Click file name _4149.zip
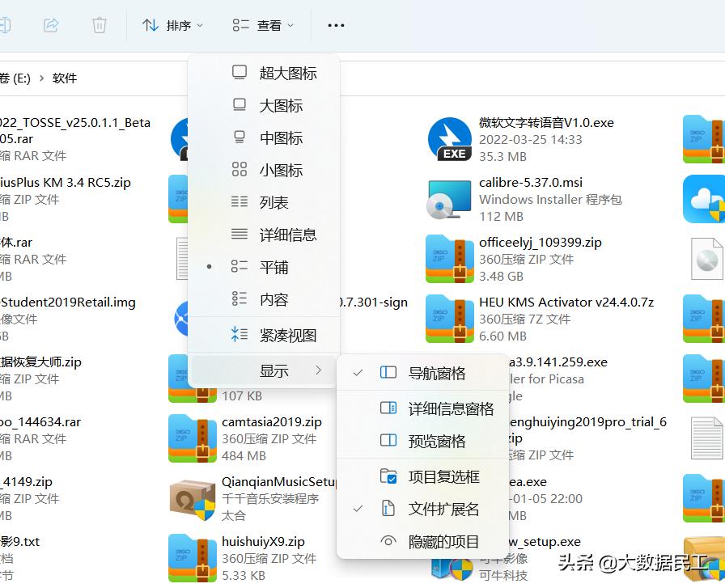The height and width of the screenshot is (588, 725). coord(27,482)
